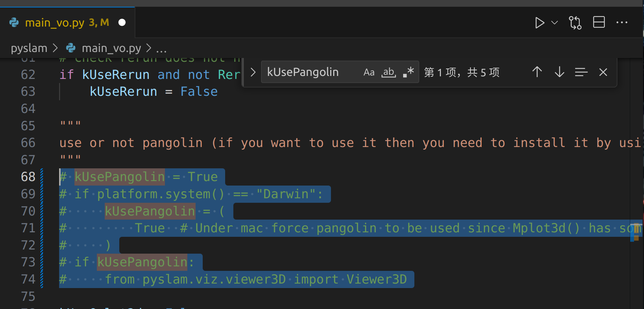Toggle Use Regular Expression option
Image resolution: width=644 pixels, height=309 pixels.
[408, 72]
